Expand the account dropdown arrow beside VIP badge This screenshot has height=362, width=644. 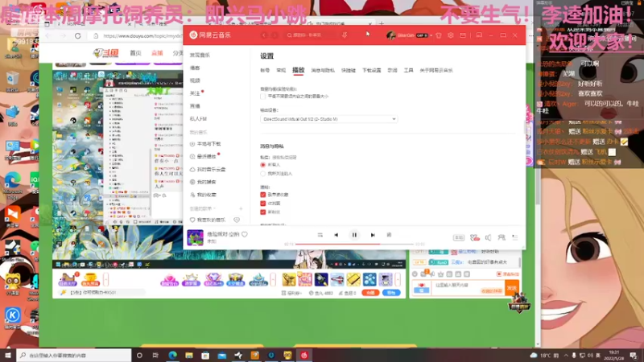coord(431,35)
